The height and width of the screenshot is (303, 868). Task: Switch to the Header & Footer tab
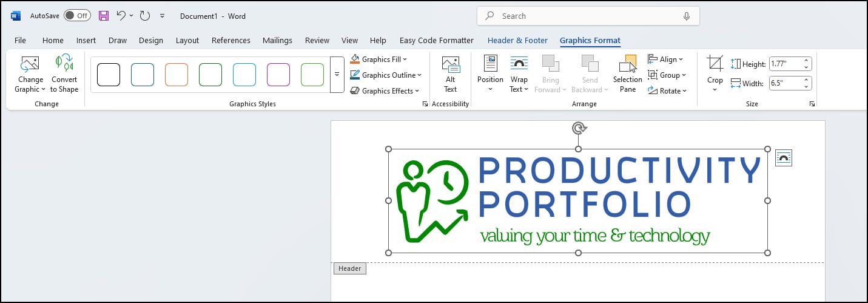click(517, 41)
